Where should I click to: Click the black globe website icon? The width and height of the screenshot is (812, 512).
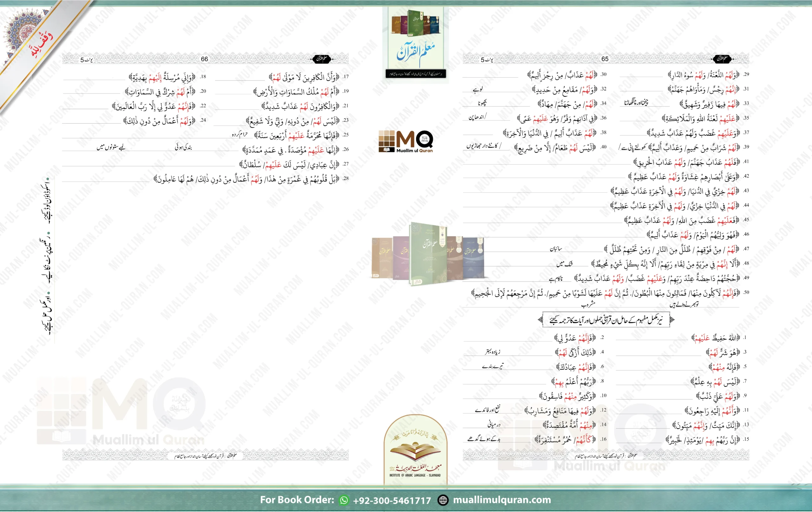click(x=443, y=500)
